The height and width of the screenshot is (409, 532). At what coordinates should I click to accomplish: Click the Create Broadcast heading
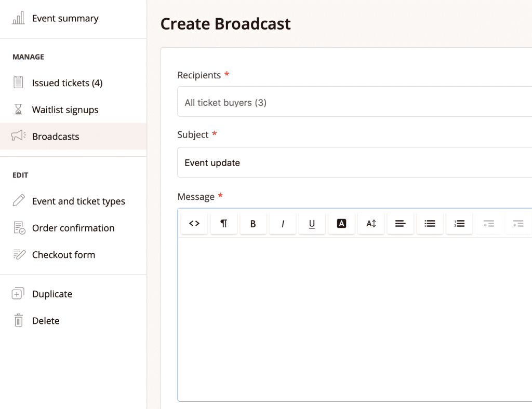(x=225, y=24)
